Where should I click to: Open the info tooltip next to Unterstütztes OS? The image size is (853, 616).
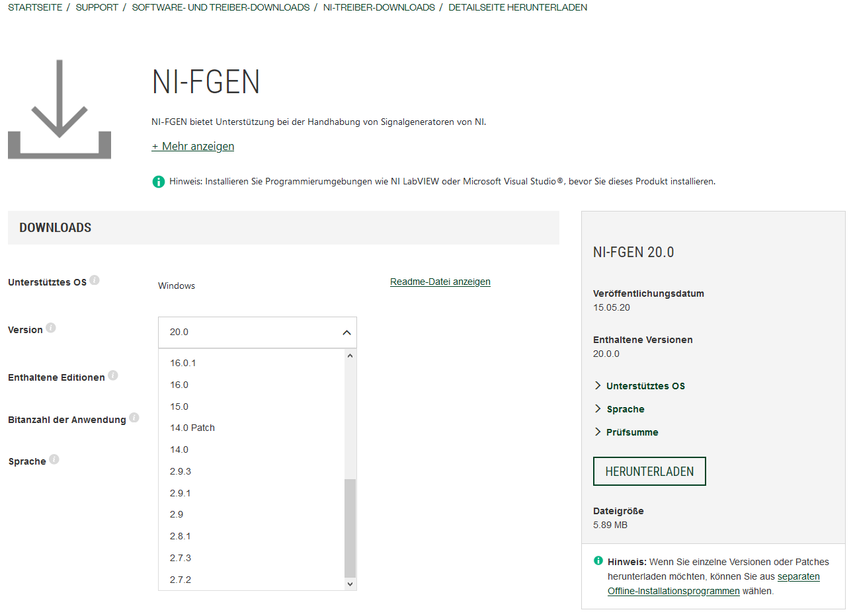[95, 280]
